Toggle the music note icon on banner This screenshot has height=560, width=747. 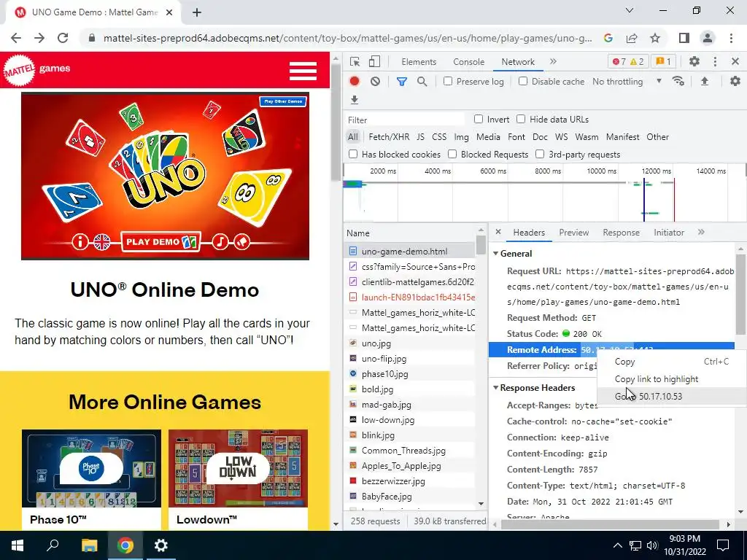point(220,242)
